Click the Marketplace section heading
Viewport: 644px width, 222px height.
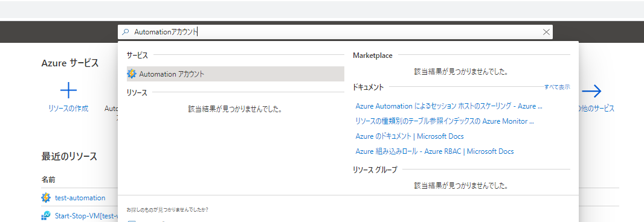(373, 55)
